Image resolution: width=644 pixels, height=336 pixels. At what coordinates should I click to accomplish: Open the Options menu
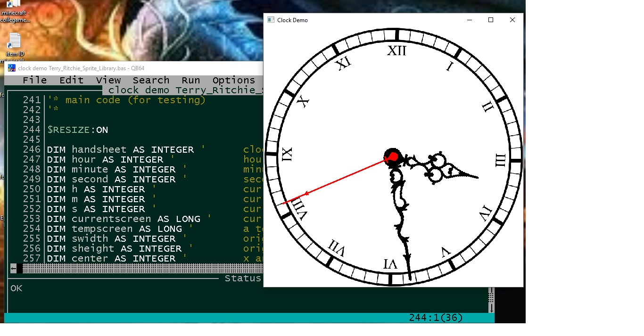pos(233,81)
